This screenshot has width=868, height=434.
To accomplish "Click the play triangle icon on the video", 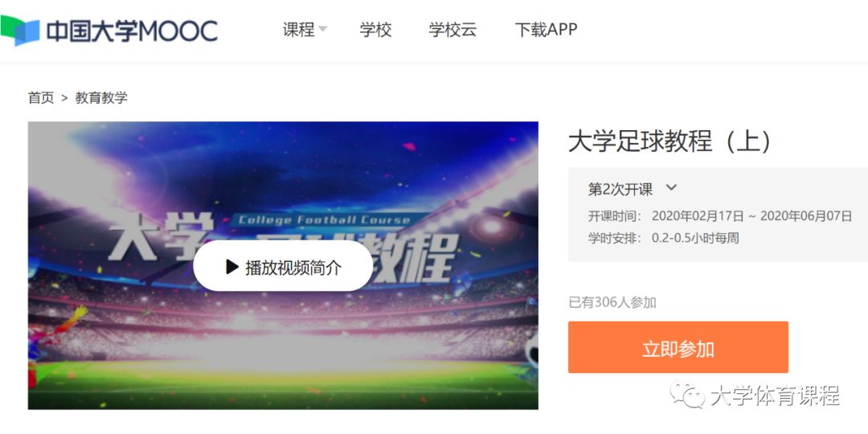I will click(232, 267).
